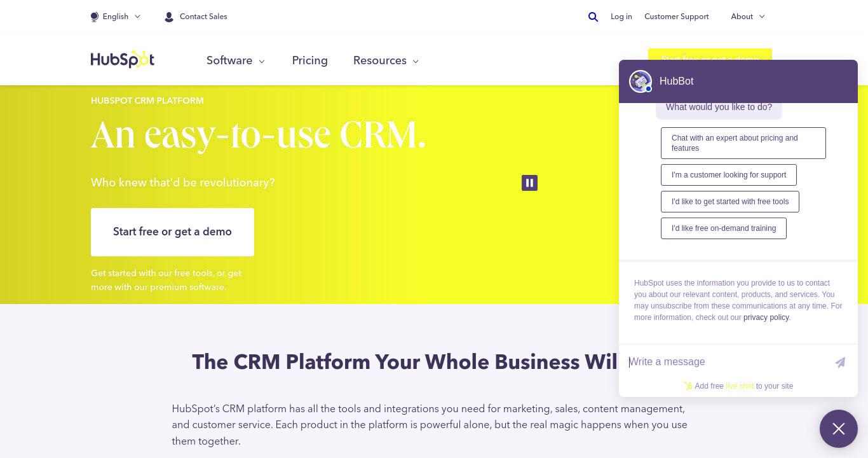Open the search magnifier icon

593,17
